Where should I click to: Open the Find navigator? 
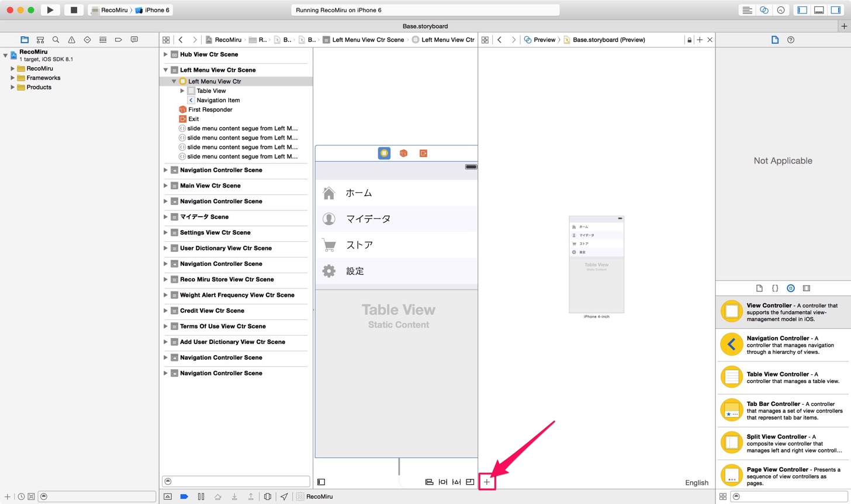pos(56,40)
